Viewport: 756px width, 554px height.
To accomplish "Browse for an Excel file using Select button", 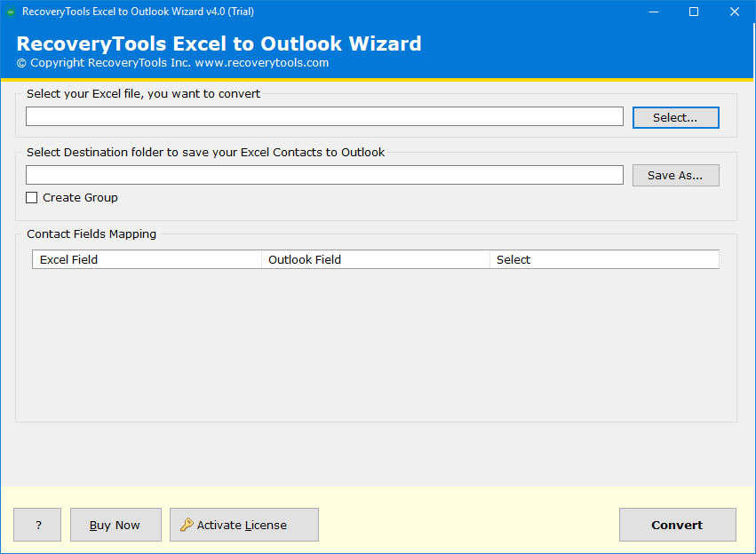I will pos(675,117).
